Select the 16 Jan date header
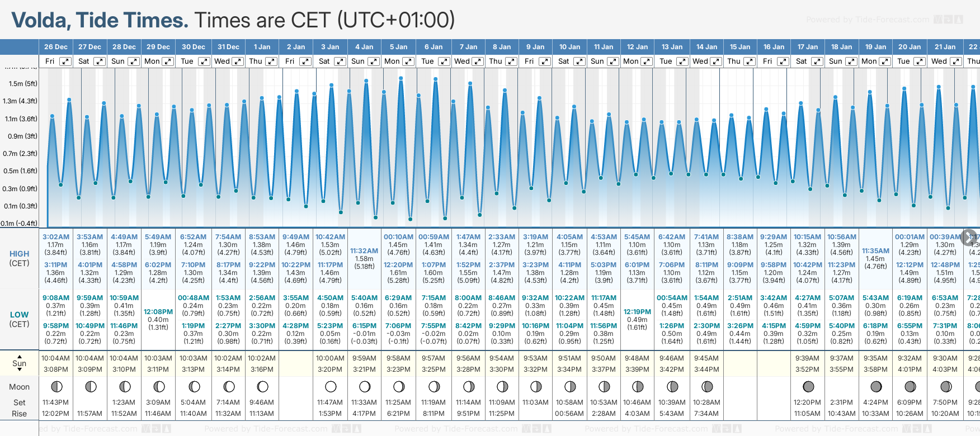Viewport: 980px width, 436px height. [774, 47]
